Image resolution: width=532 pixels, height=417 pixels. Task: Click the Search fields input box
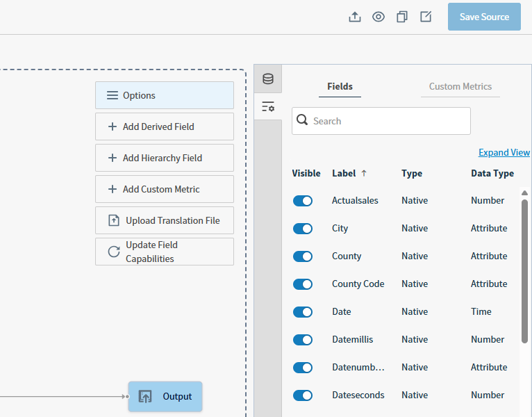(x=381, y=121)
